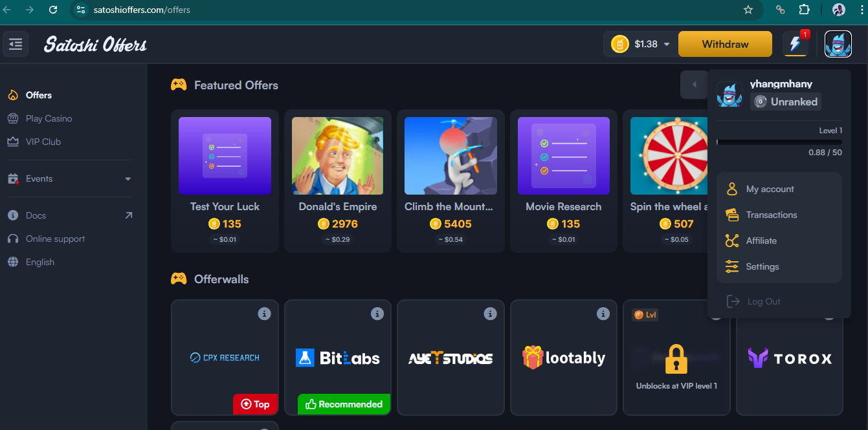Click the globe icon beside English
The height and width of the screenshot is (430, 868).
tap(12, 262)
